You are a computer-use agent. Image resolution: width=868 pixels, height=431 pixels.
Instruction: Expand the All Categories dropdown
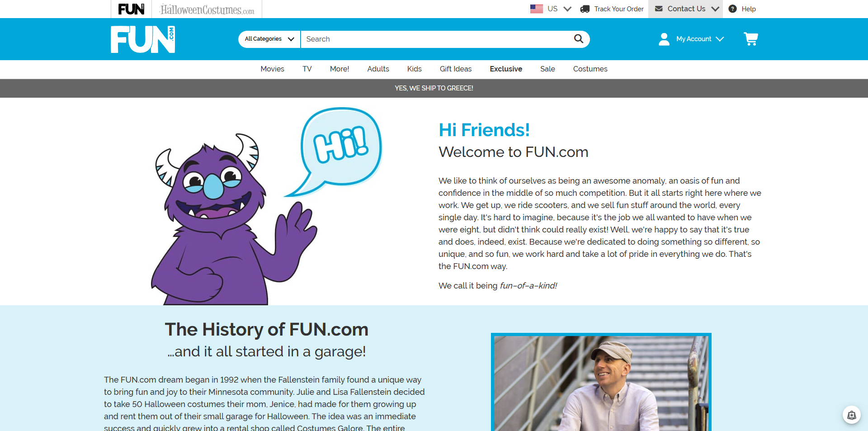click(x=269, y=39)
